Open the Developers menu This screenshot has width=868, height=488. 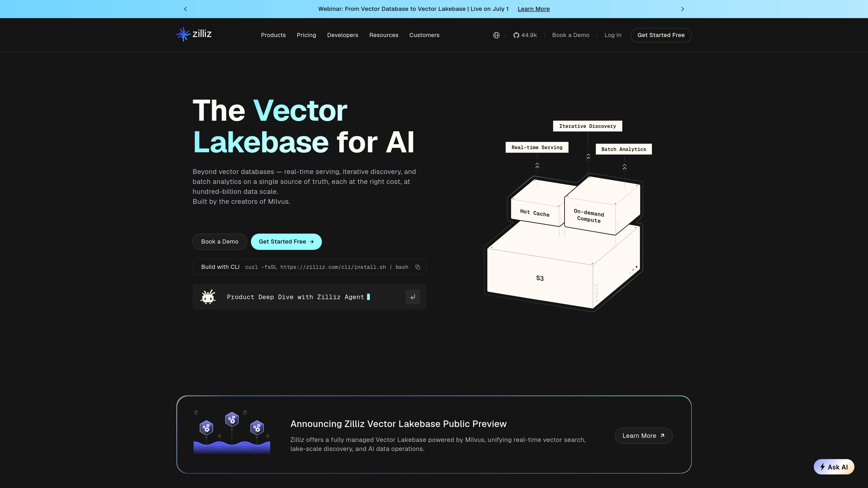pyautogui.click(x=342, y=35)
